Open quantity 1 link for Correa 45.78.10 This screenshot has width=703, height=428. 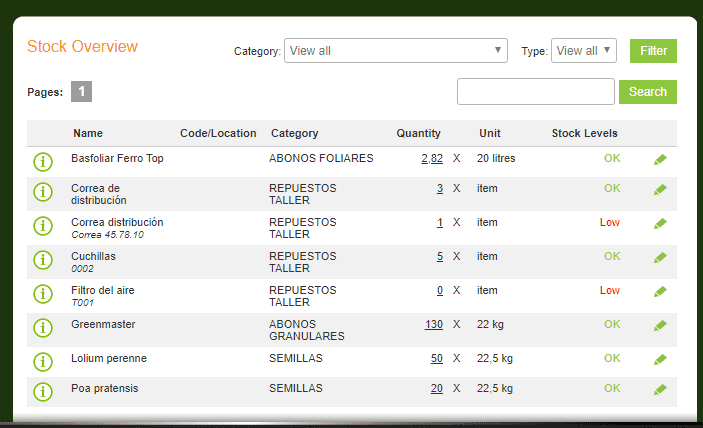[x=440, y=222]
